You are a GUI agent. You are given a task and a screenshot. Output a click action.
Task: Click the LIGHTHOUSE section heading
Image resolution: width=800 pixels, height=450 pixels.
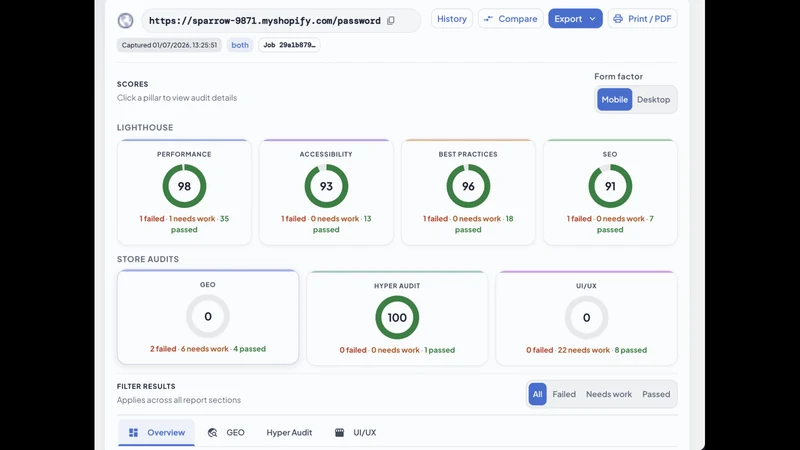(145, 128)
